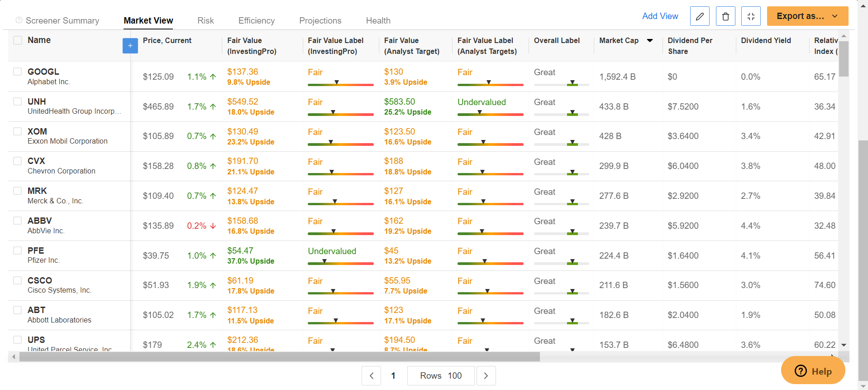Click PFE Undervalued InvestingPro gauge bar
Screen dimensions: 868x390
click(x=341, y=263)
